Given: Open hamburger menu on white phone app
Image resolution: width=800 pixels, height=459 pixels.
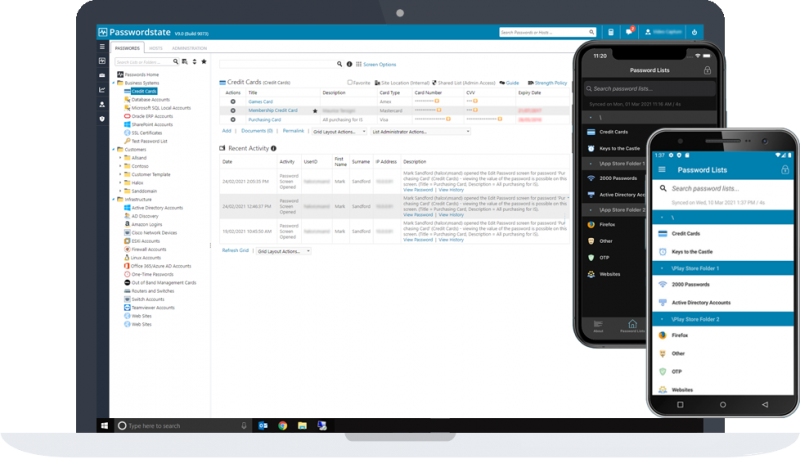Looking at the screenshot, I should pos(662,170).
